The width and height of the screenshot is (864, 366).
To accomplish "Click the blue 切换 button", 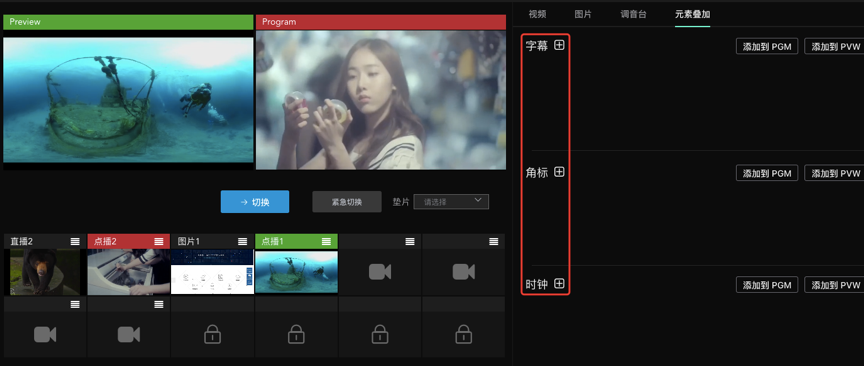I will (x=255, y=202).
